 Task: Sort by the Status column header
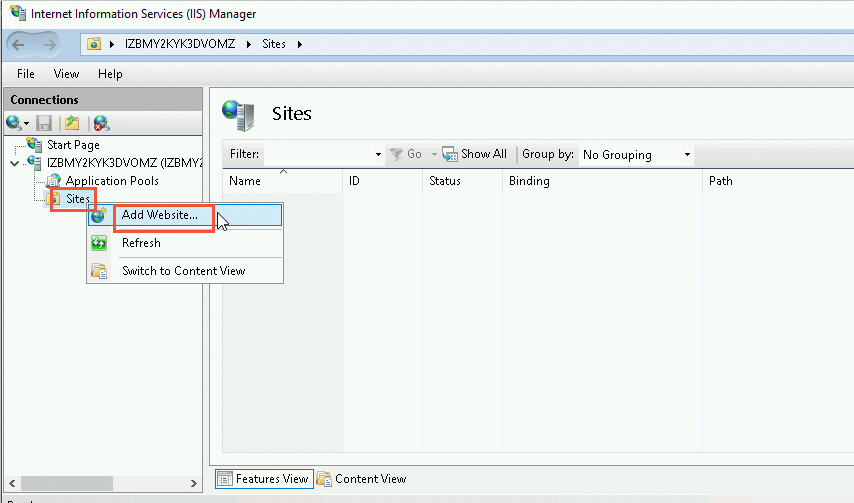(462, 181)
